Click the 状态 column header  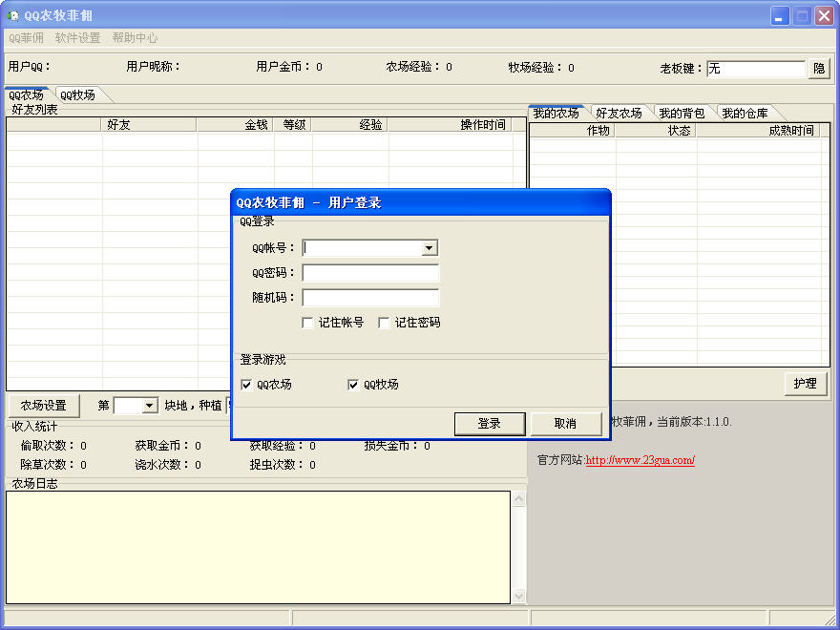coord(656,131)
